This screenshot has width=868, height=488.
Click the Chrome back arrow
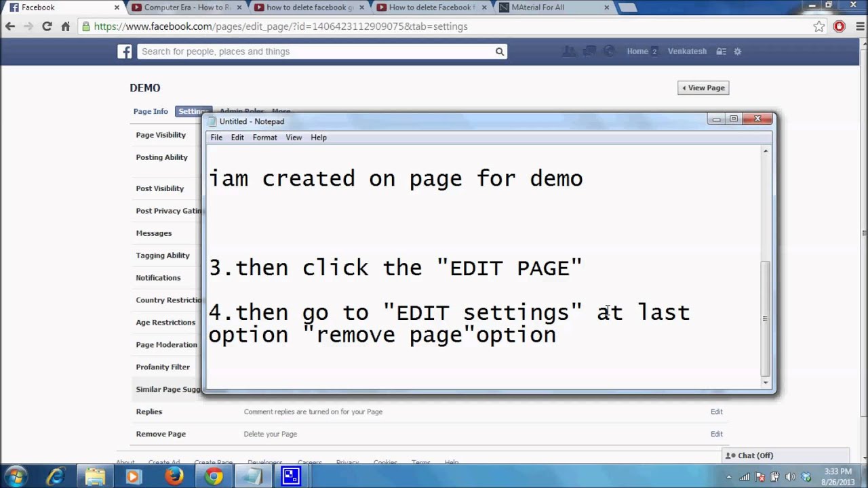pyautogui.click(x=9, y=26)
